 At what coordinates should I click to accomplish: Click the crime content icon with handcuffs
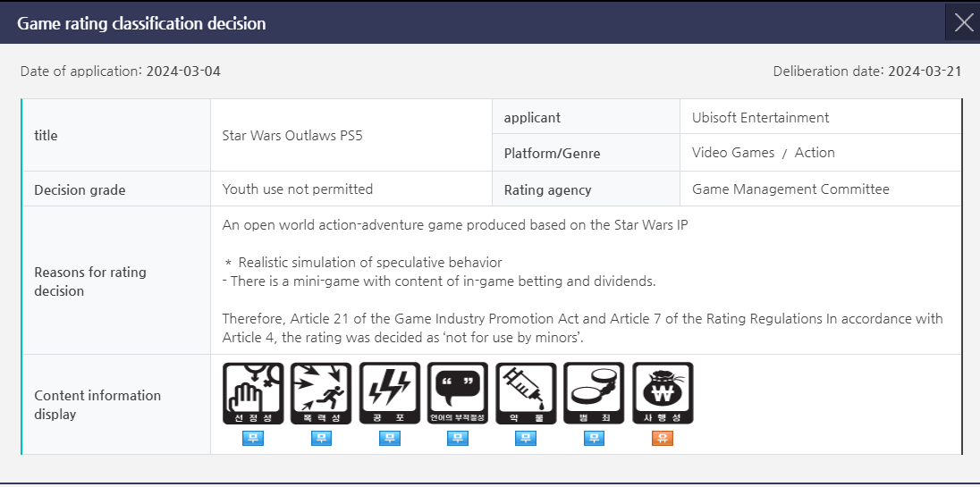[x=594, y=393]
